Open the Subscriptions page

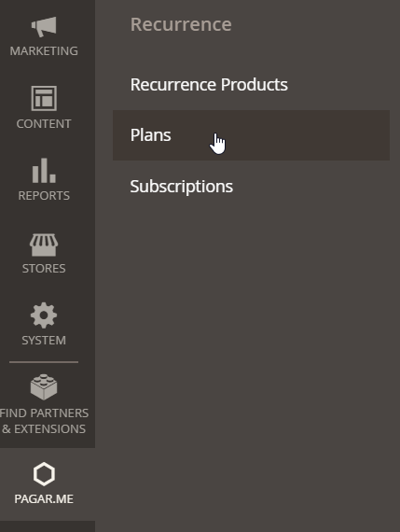182,187
